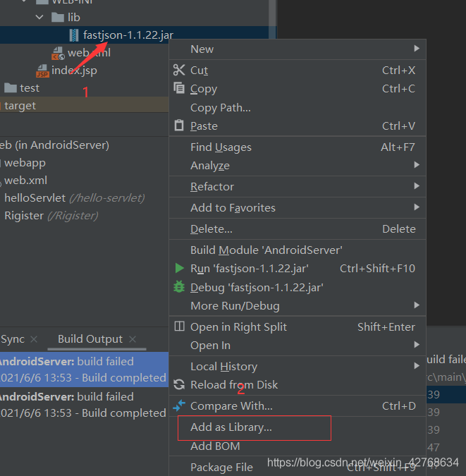Choose Refactor menu entry
Viewport: 466px width, 476px height.
pos(298,187)
